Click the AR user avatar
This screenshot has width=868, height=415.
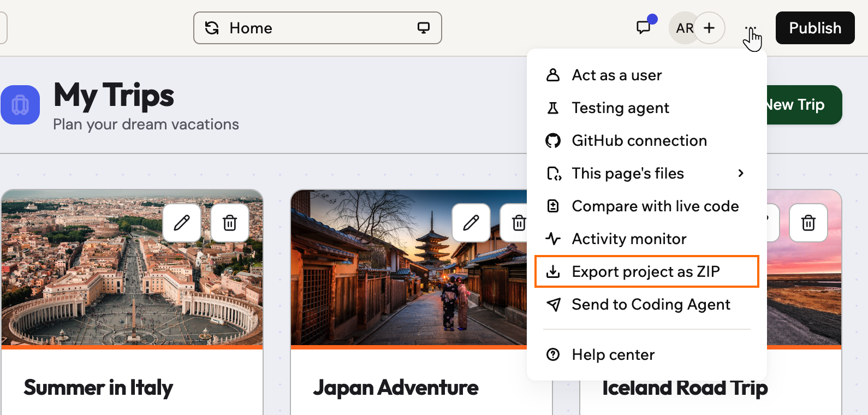(x=683, y=28)
